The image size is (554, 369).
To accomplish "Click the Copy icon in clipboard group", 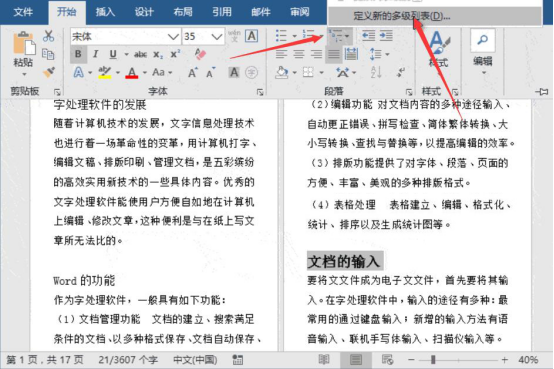I will tap(48, 54).
